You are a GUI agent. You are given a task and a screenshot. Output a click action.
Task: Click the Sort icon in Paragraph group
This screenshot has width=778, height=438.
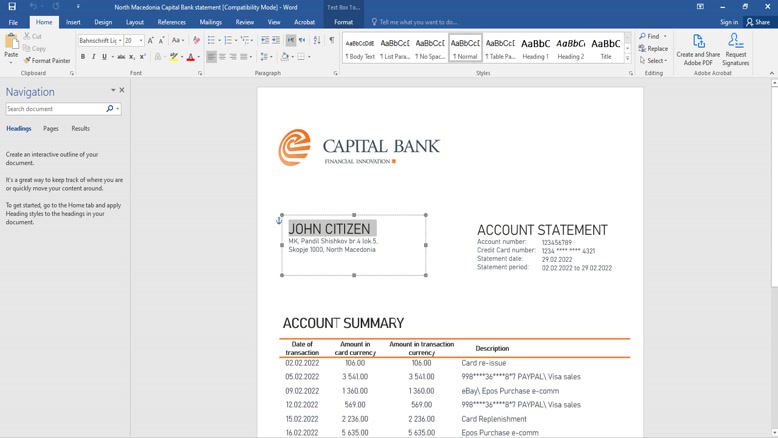(x=317, y=41)
